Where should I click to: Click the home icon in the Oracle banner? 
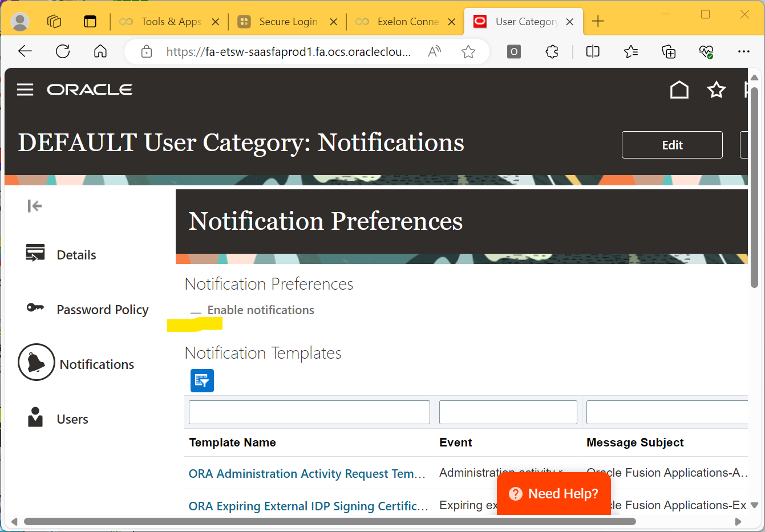(679, 90)
